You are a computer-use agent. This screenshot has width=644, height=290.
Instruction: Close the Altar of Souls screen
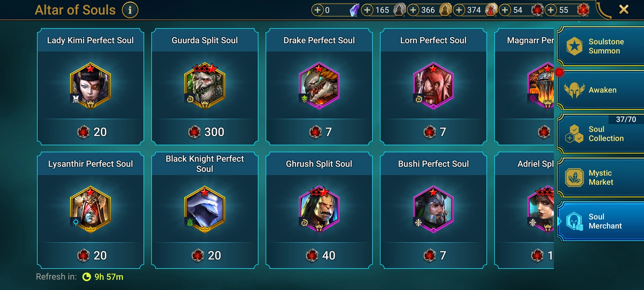point(624,10)
